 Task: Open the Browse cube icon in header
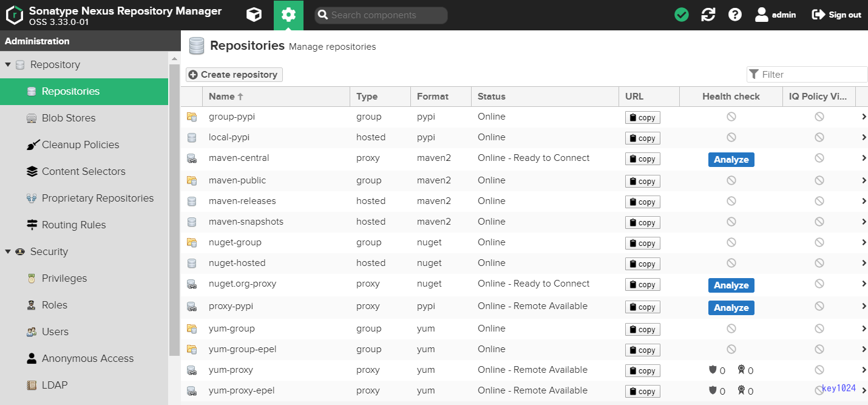[x=254, y=15]
